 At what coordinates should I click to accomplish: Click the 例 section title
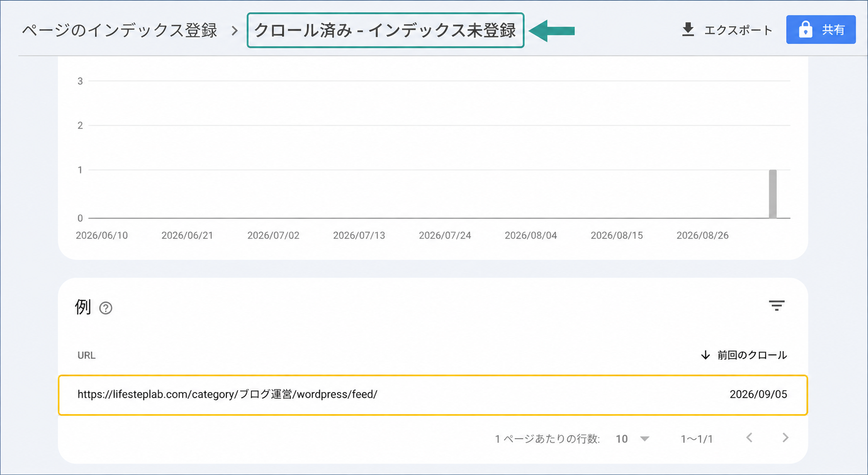[x=83, y=307]
